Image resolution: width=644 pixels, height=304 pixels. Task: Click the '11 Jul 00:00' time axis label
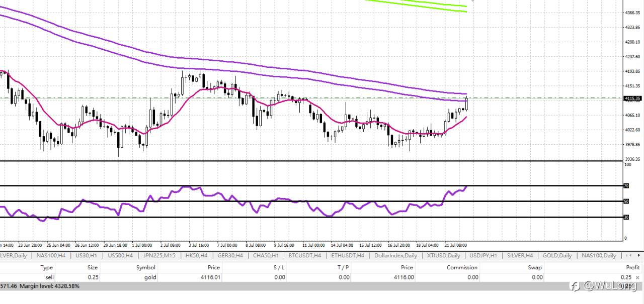pos(313,245)
